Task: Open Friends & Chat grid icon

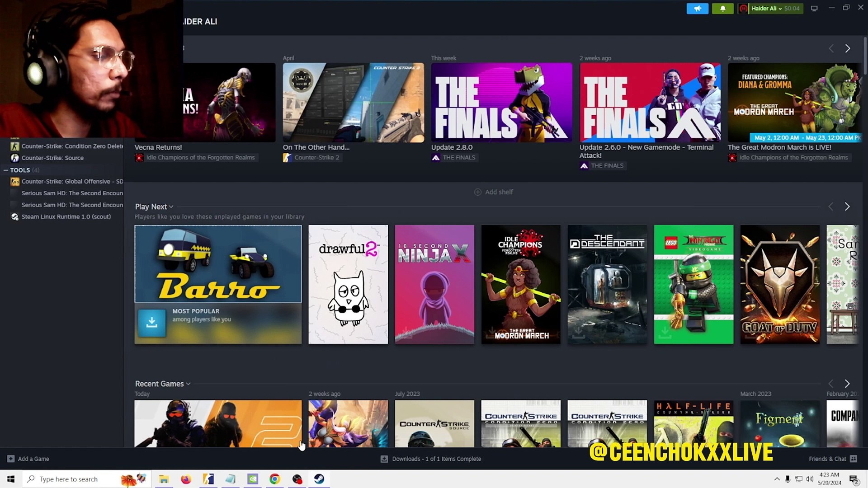Action: [854, 459]
